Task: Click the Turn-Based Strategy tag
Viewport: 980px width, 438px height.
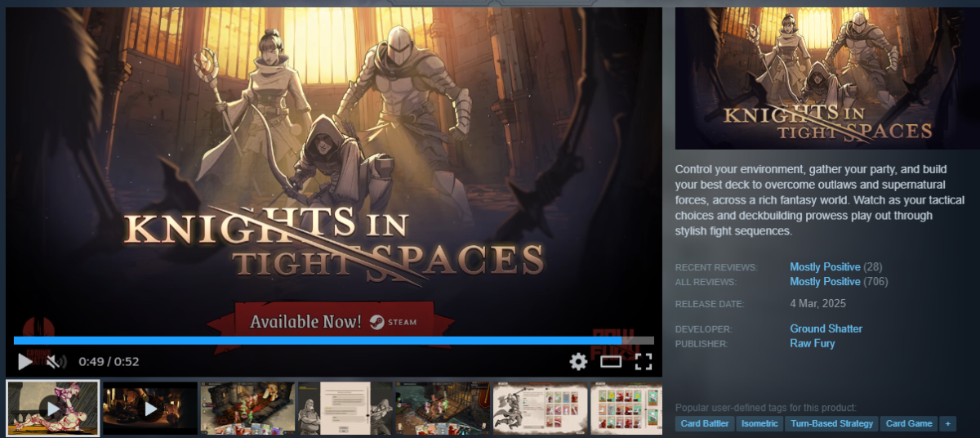Action: 831,423
